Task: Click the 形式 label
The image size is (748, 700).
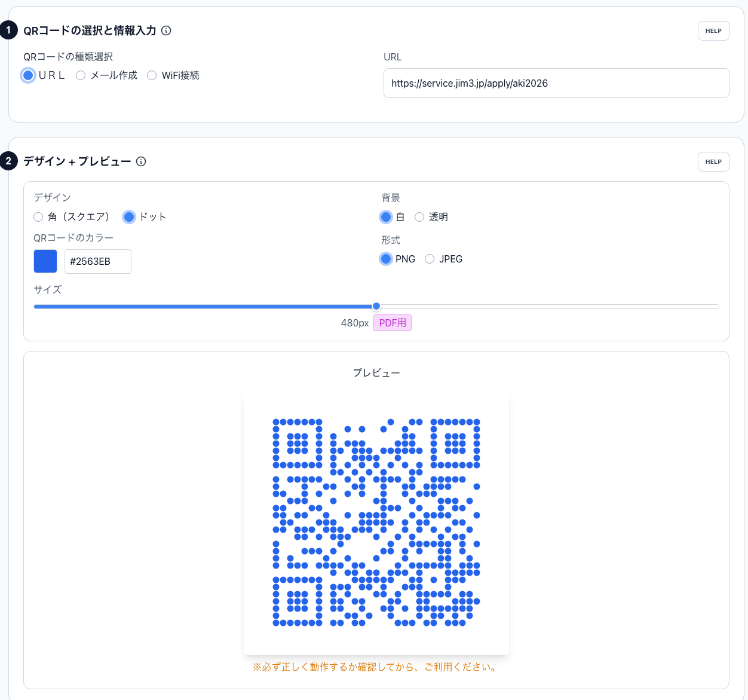Action: [391, 240]
